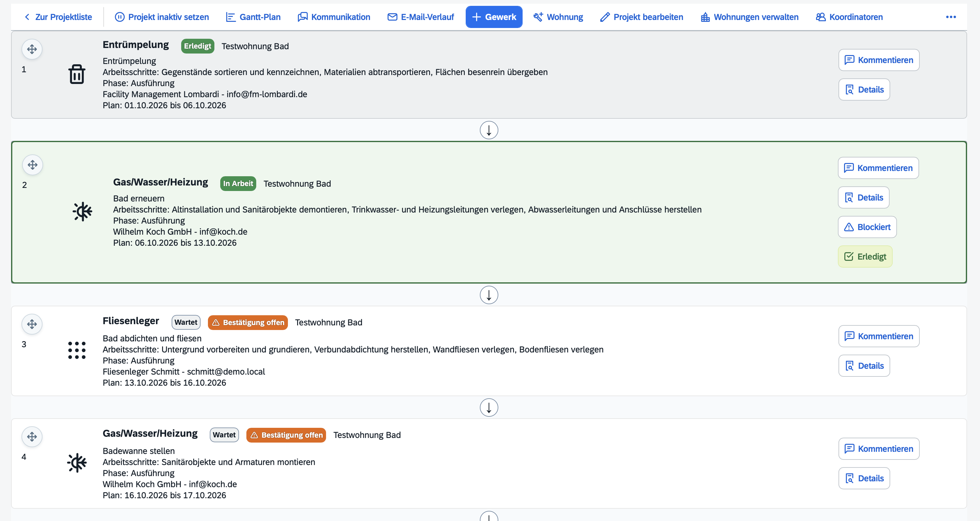Click the Bestätigung offen badge of Badewanne stellen
Screen dimensions: 980x521
286,435
